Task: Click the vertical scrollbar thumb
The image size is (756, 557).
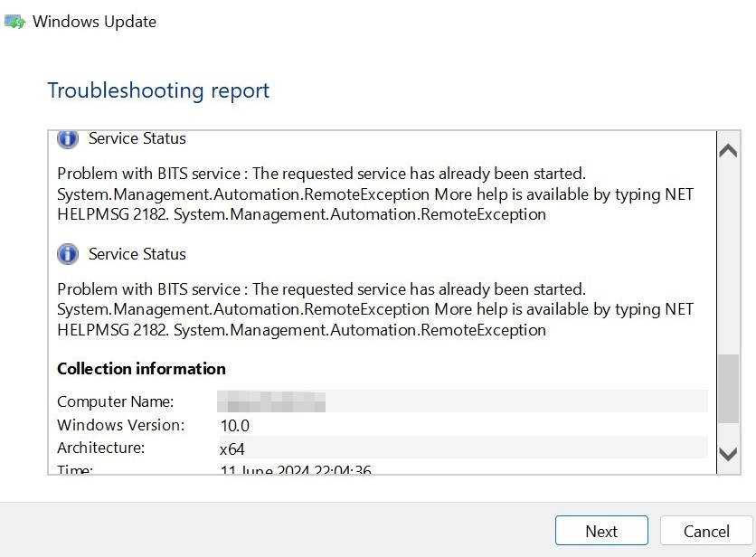Action: coord(728,389)
